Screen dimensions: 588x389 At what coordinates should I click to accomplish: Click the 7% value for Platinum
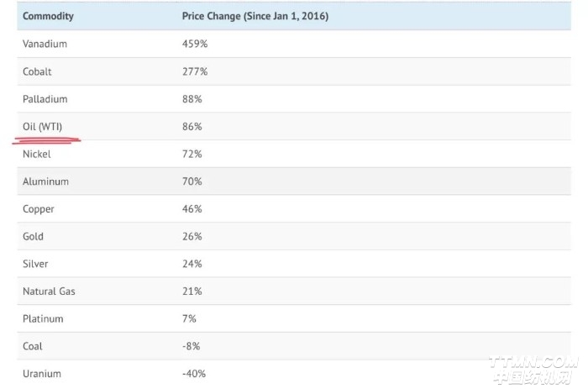pos(189,319)
